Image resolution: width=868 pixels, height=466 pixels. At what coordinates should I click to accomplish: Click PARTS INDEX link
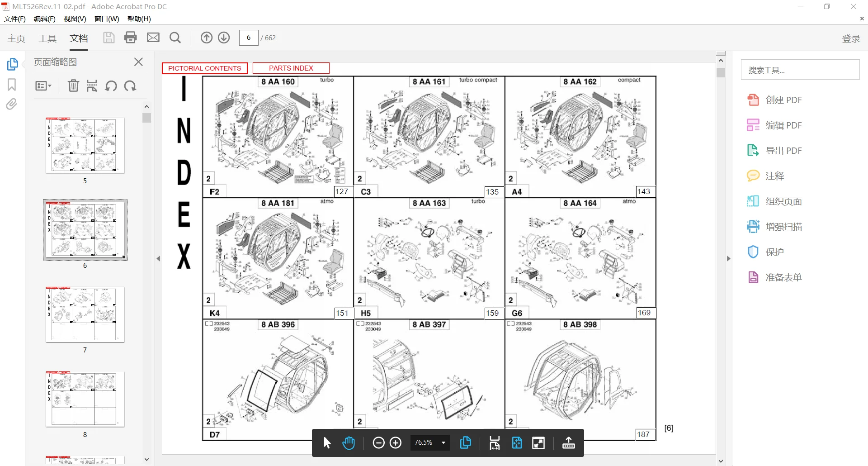[291, 68]
